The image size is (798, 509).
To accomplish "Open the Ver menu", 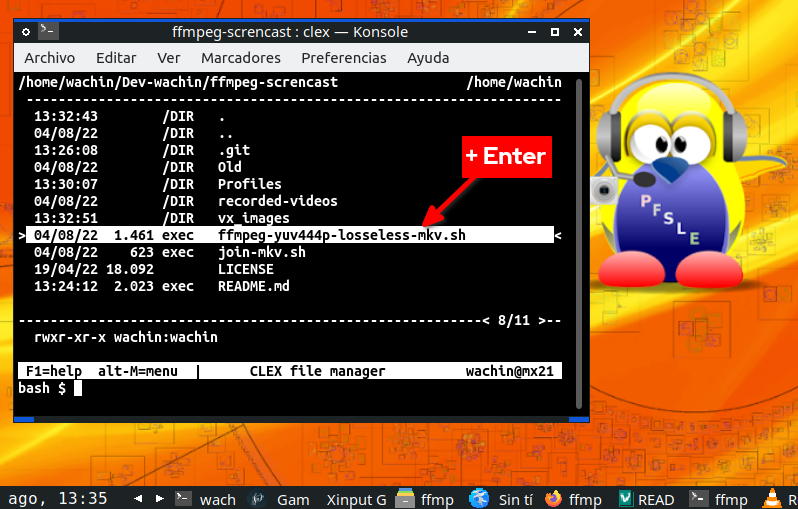I will (x=168, y=58).
